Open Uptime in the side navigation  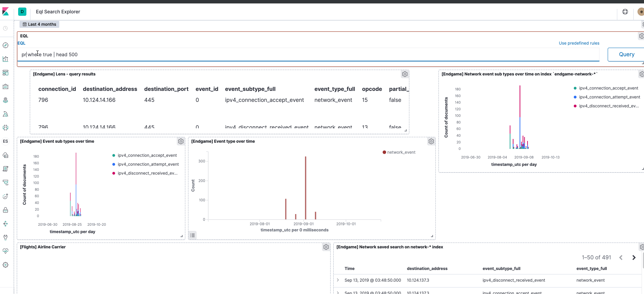(x=5, y=196)
